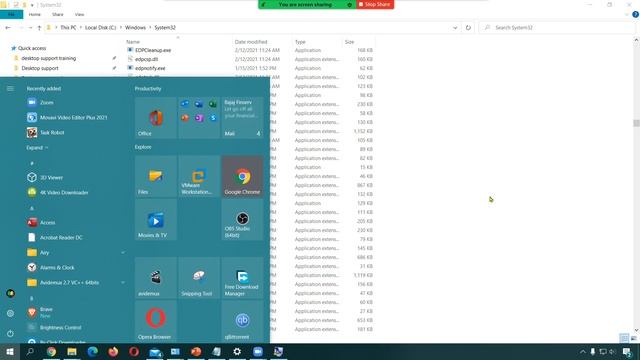Open the Google Chrome tile
Image resolution: width=640 pixels, height=360 pixels.
tap(242, 176)
